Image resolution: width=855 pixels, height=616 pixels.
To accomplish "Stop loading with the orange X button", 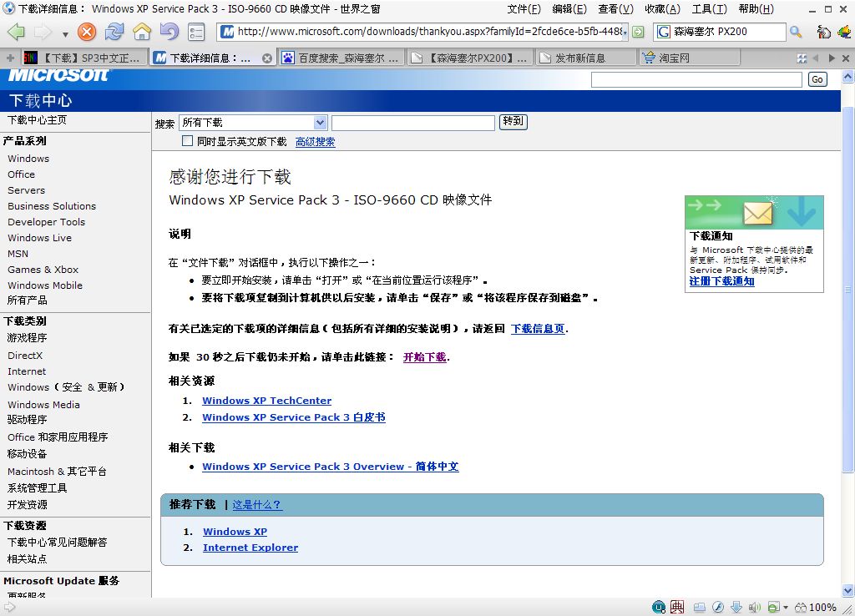I will (x=86, y=32).
